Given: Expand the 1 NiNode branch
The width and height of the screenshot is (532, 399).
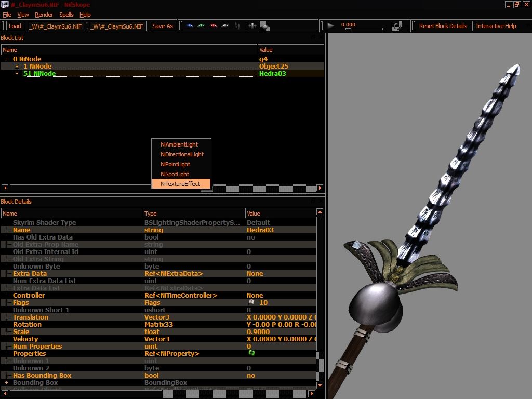Looking at the screenshot, I should point(17,66).
